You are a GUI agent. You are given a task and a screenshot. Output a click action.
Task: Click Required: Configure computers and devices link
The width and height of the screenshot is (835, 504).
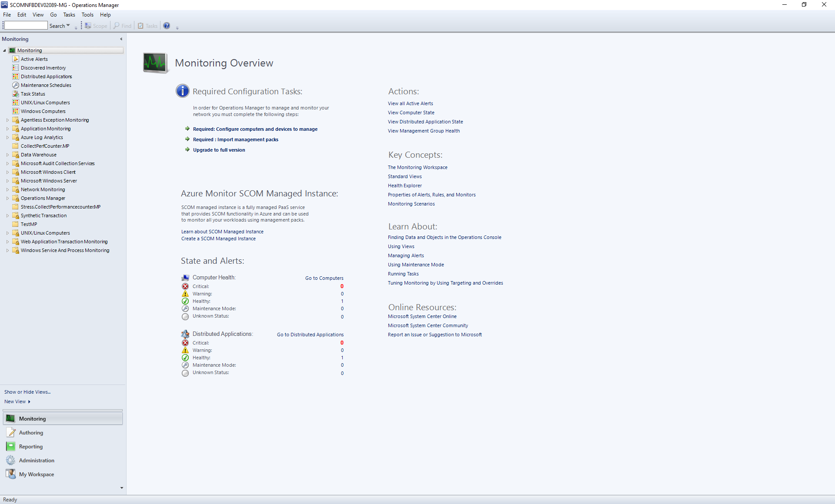click(x=255, y=129)
